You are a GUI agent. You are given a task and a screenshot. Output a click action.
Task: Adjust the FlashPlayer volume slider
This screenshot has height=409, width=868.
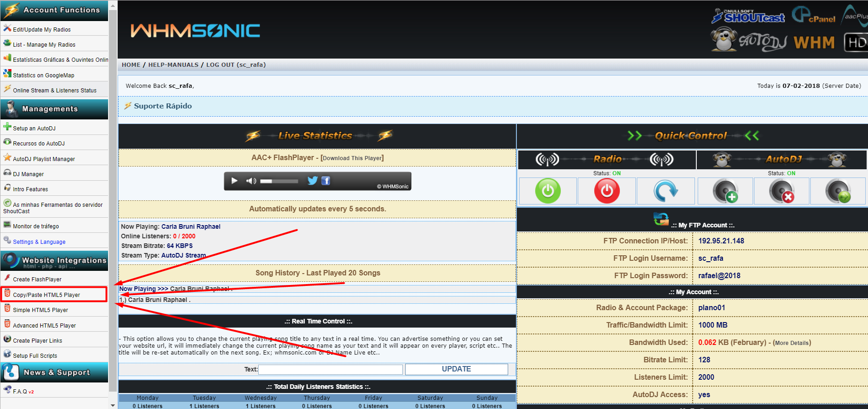[279, 181]
